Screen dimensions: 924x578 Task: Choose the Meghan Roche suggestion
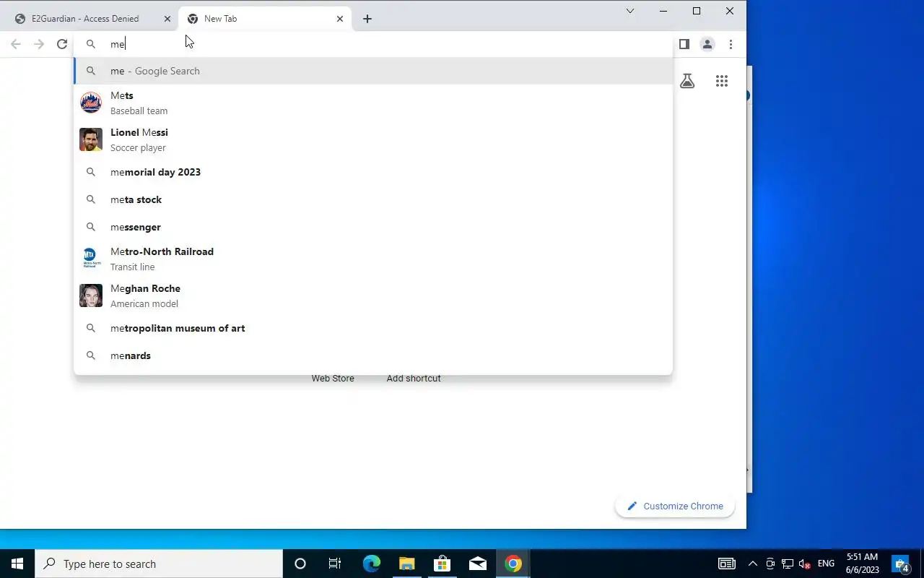(373, 296)
